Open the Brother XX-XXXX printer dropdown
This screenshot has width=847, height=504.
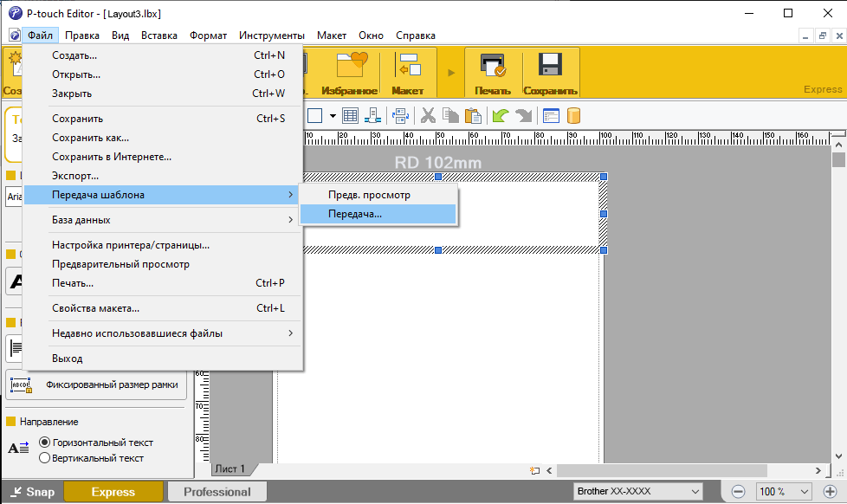[x=638, y=492]
